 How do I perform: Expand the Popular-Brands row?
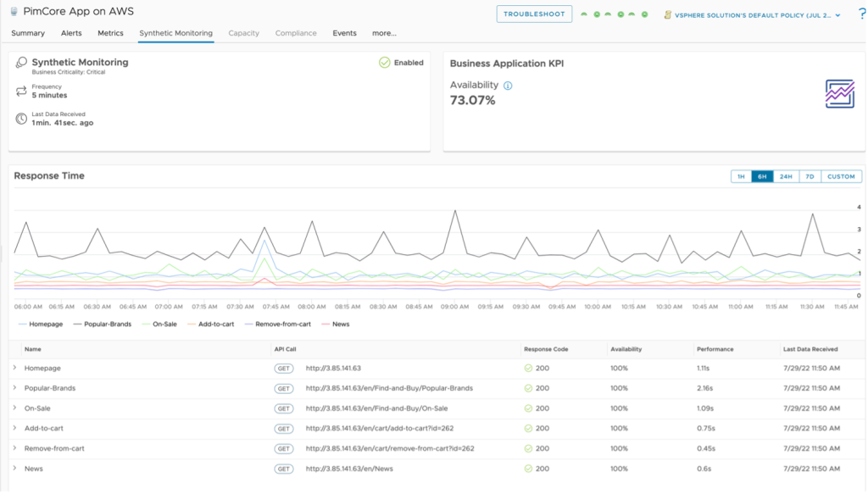point(15,388)
